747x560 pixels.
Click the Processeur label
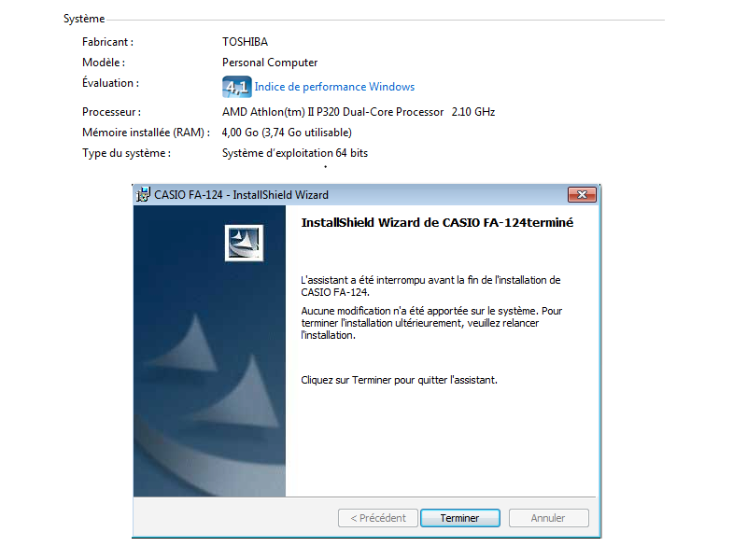[x=111, y=112]
